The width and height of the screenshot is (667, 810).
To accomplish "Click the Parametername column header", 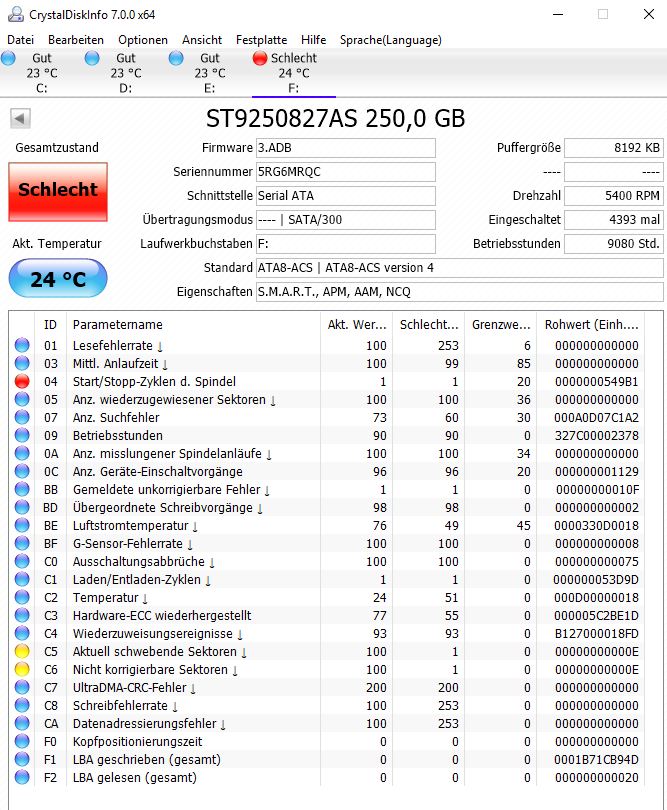I will (193, 324).
